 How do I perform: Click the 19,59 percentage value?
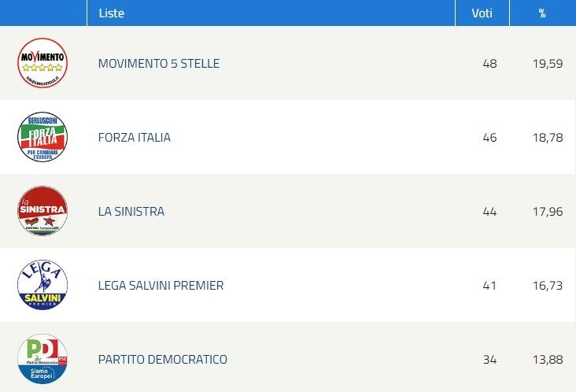pyautogui.click(x=548, y=64)
